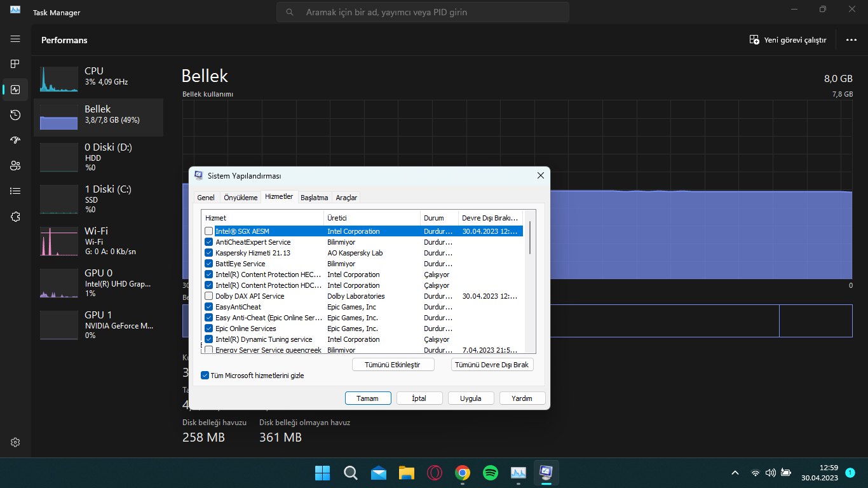Open Task Manager settings gear icon
Viewport: 868px width, 488px height.
pyautogui.click(x=15, y=442)
